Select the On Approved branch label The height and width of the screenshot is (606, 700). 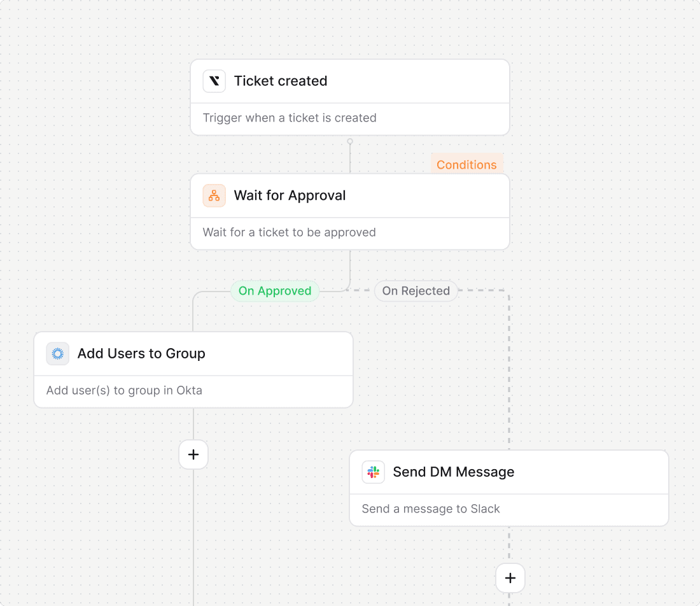(x=275, y=291)
